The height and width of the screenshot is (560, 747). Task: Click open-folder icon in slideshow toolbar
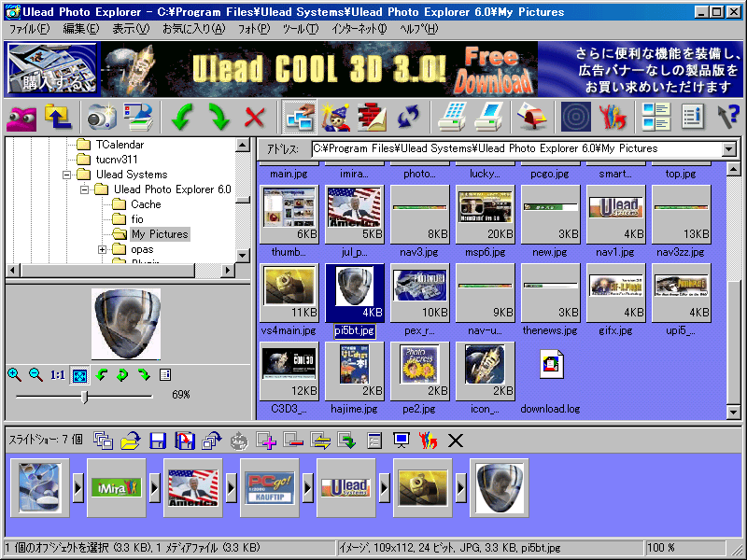(x=131, y=441)
